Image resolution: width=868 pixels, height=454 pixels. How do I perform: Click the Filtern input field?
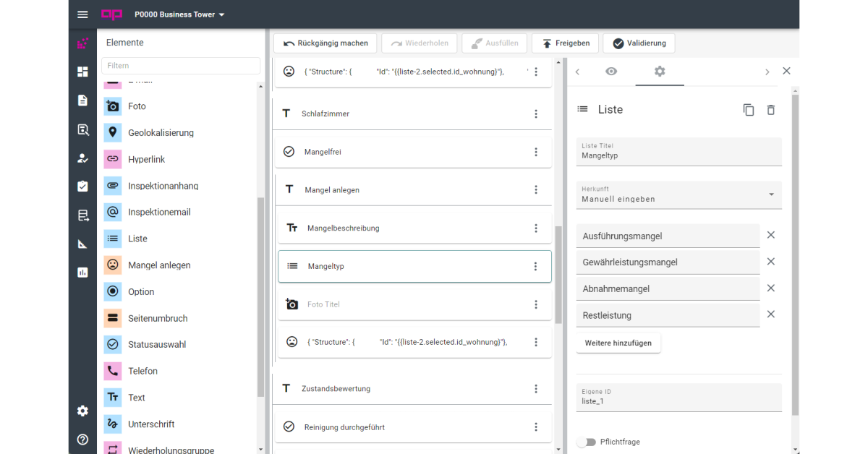pyautogui.click(x=181, y=66)
